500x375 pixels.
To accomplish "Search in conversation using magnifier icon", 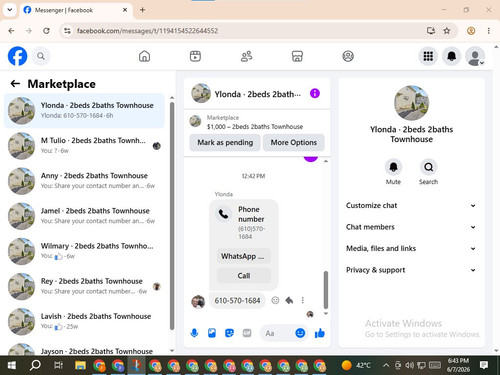I will [428, 167].
